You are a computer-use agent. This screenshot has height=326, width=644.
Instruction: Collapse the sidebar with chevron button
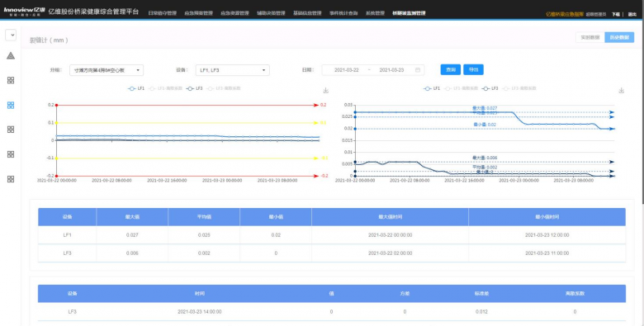[11, 35]
